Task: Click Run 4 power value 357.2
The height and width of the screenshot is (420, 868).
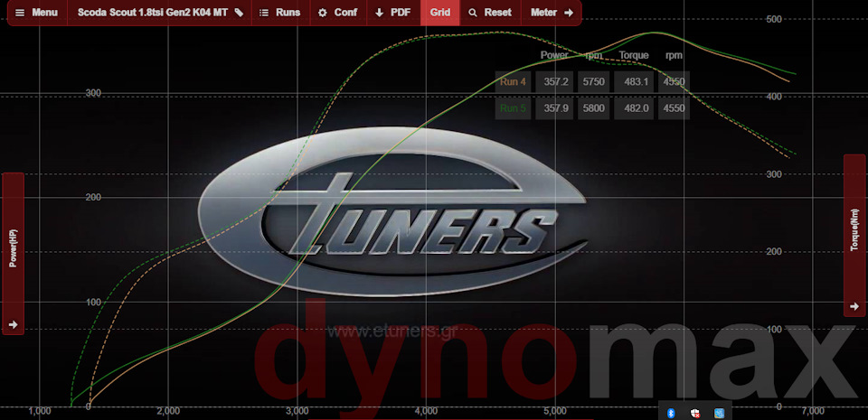Action: [554, 82]
